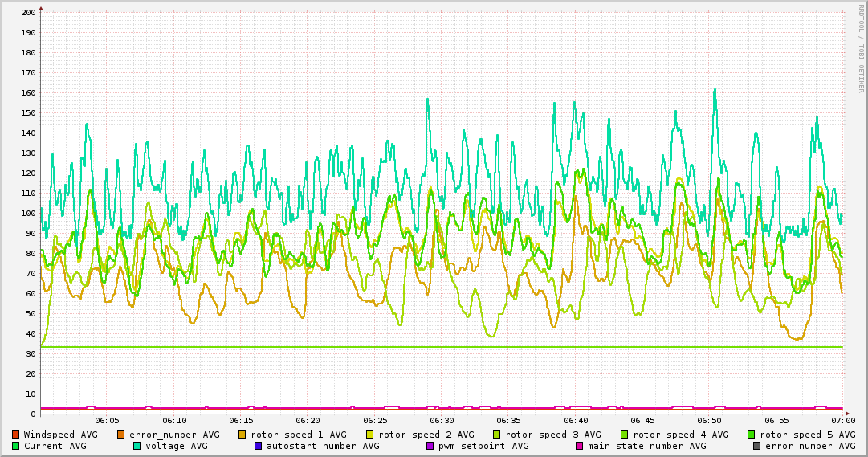Click the 07:00 time axis label
868x457 pixels.
point(842,420)
